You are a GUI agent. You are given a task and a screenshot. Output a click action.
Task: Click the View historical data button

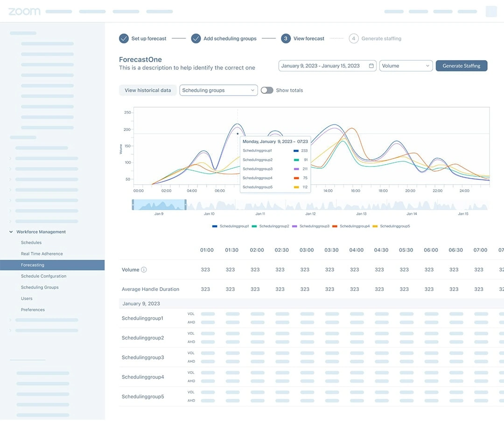tap(147, 90)
